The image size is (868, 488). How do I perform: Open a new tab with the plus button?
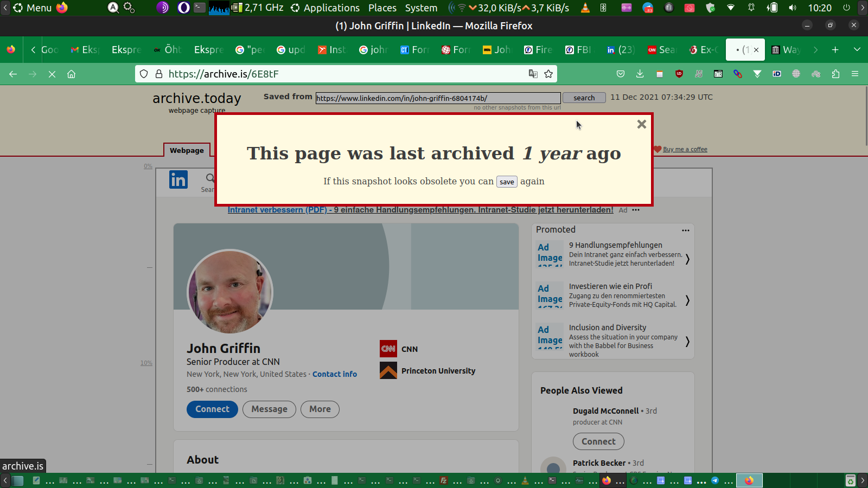pos(835,50)
